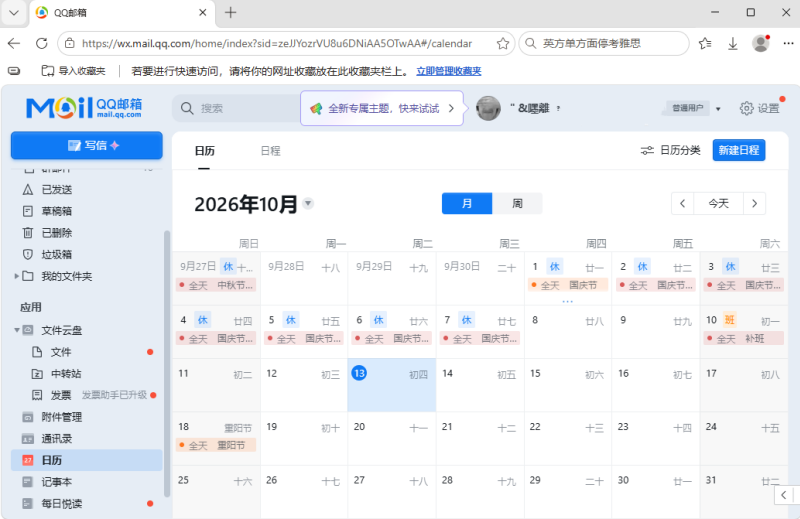Open the browser tab list chevron

coord(14,13)
